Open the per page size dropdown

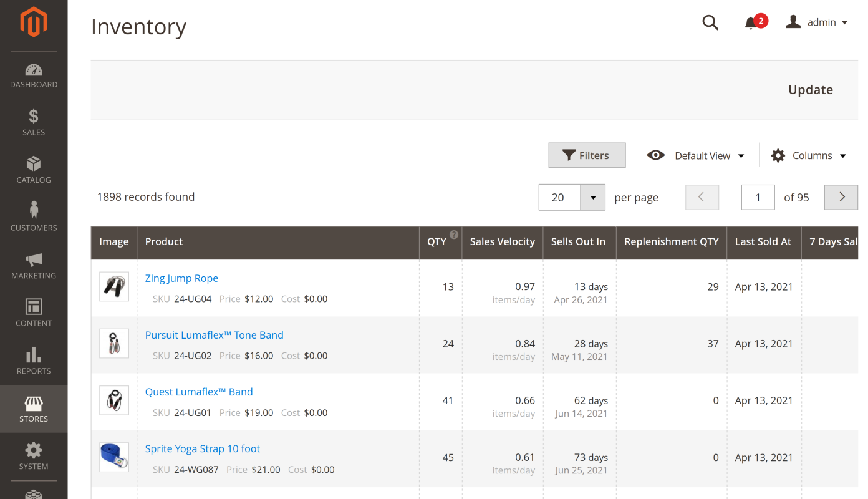[592, 197]
